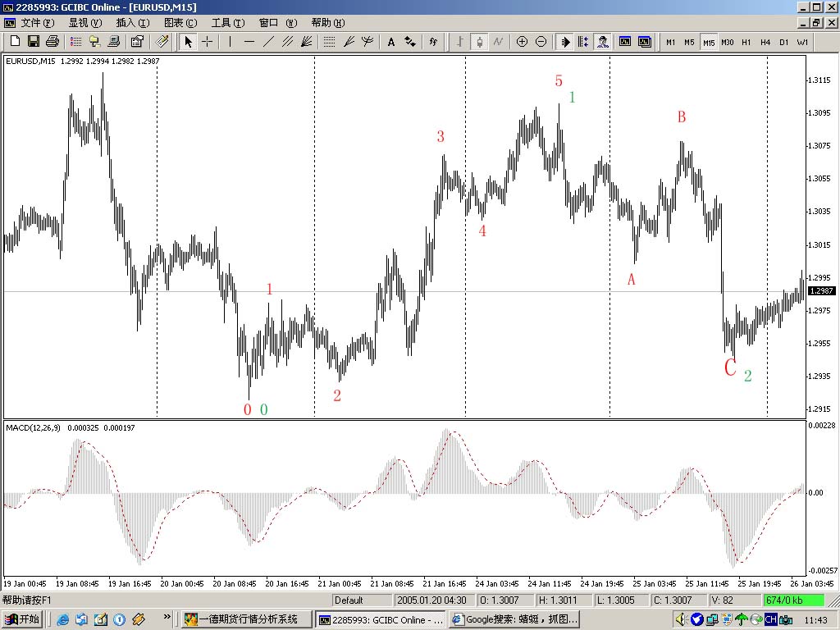840x630 pixels.
Task: Select the trendline drawing tool
Action: (x=268, y=42)
